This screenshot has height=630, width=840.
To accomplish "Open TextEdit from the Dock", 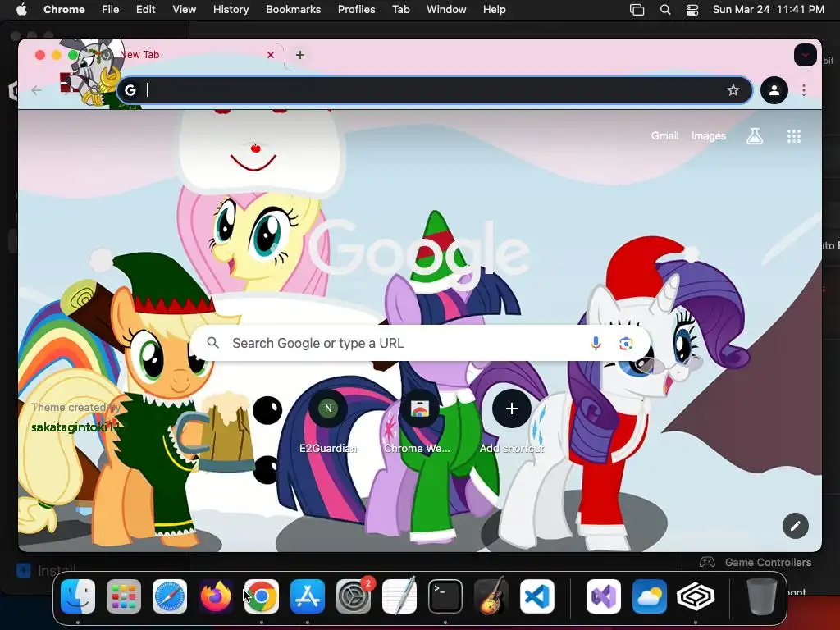I will pos(399,596).
